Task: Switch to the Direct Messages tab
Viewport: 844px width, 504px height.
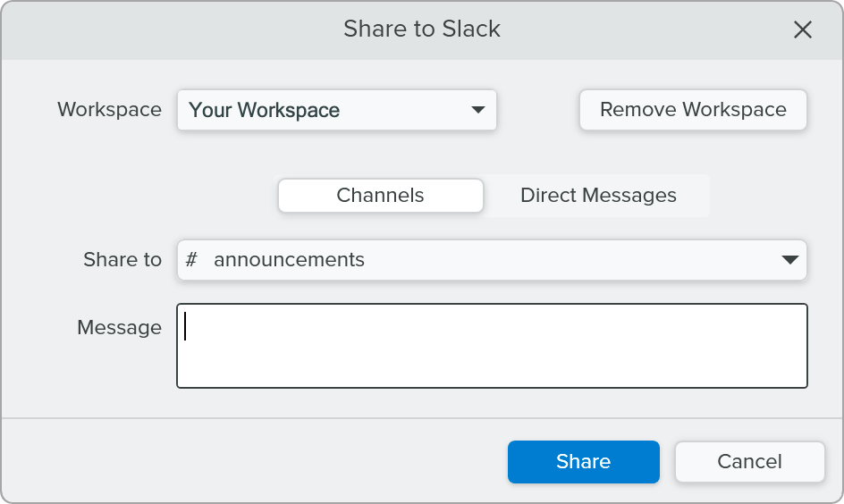Action: (598, 195)
